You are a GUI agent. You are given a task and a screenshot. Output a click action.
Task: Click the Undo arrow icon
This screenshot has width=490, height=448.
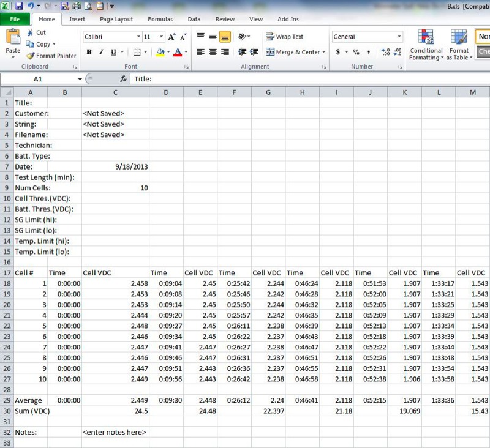31,6
